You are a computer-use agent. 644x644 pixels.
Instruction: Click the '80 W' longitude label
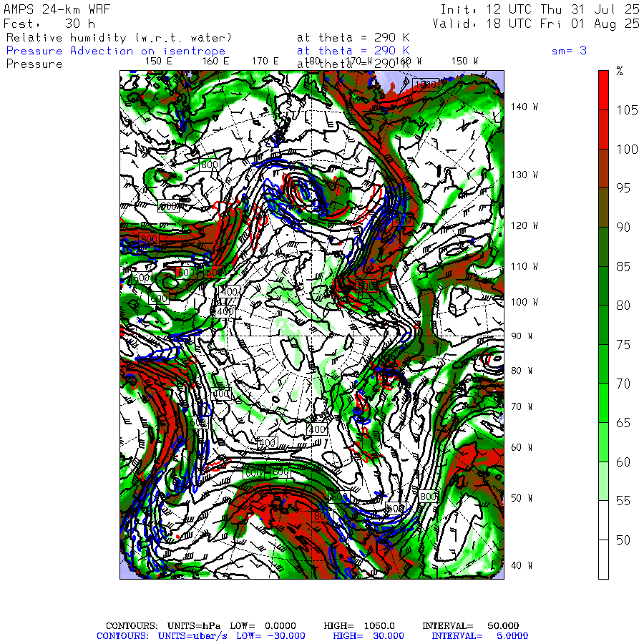click(x=522, y=371)
